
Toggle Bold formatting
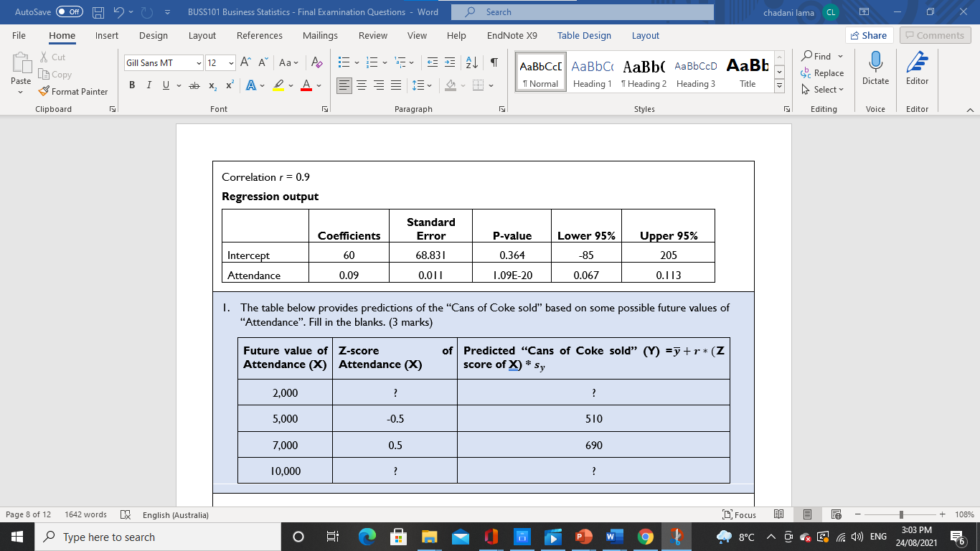[x=133, y=85]
